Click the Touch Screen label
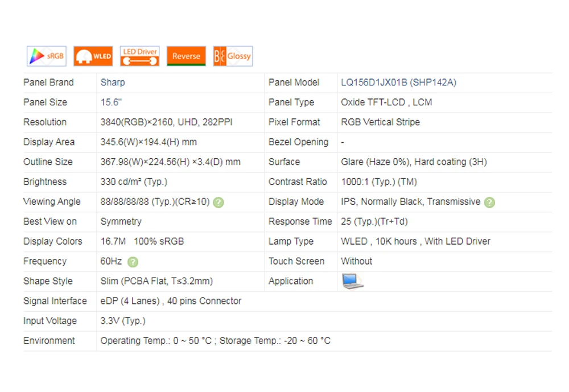The height and width of the screenshot is (392, 569). tap(296, 261)
